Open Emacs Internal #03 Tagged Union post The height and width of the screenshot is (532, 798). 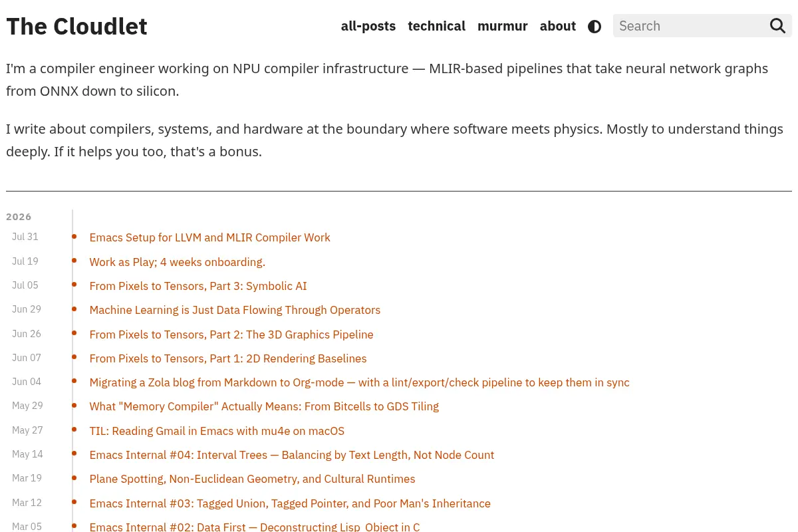[290, 503]
